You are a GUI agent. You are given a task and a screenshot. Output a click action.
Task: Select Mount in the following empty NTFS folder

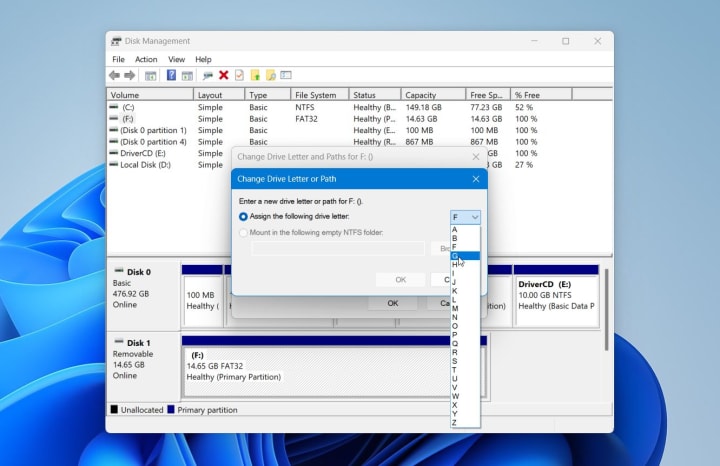click(243, 233)
